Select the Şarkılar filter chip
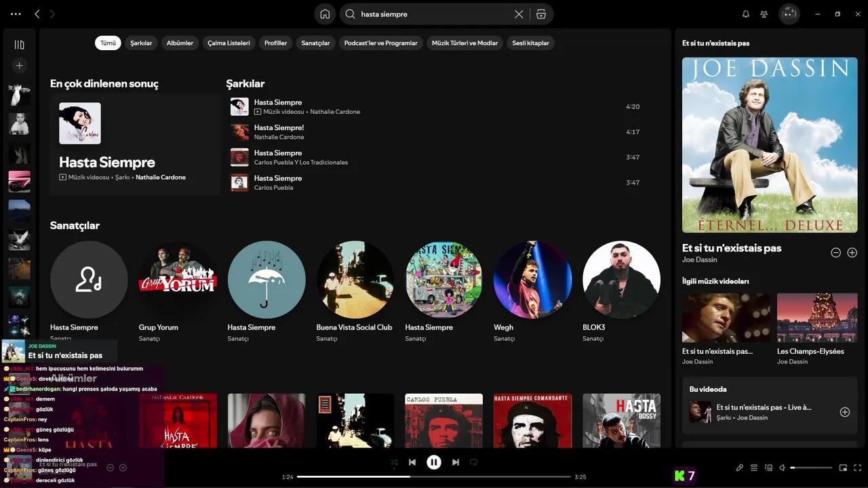Screen dimensions: 868x488 click(141, 43)
